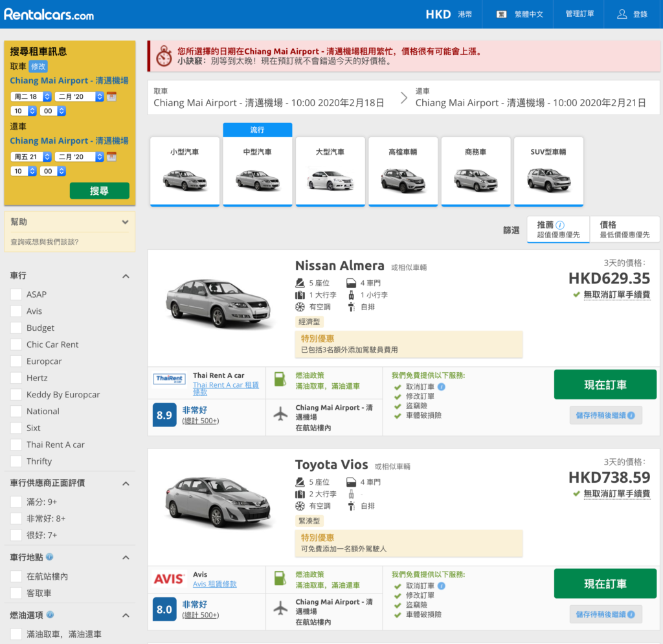Open pickup month dropdown 二月 '20
The image size is (663, 644).
(x=79, y=96)
